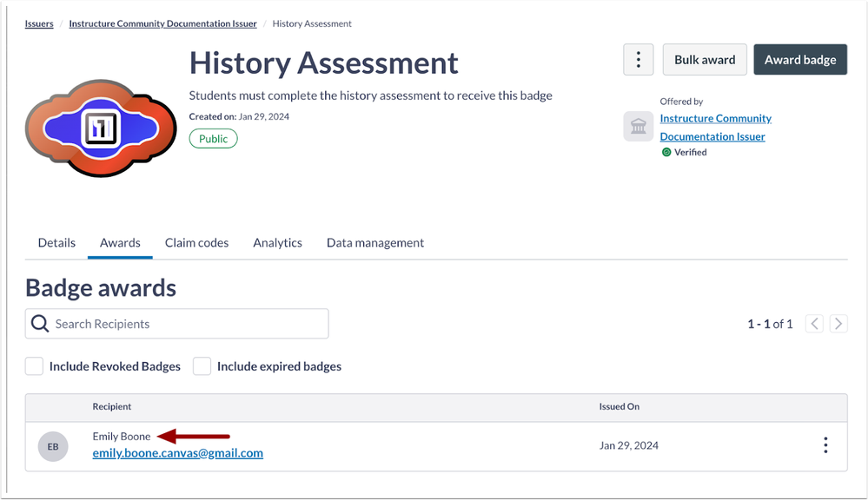Click the green Verified checkmark icon
The height and width of the screenshot is (500, 868).
666,152
